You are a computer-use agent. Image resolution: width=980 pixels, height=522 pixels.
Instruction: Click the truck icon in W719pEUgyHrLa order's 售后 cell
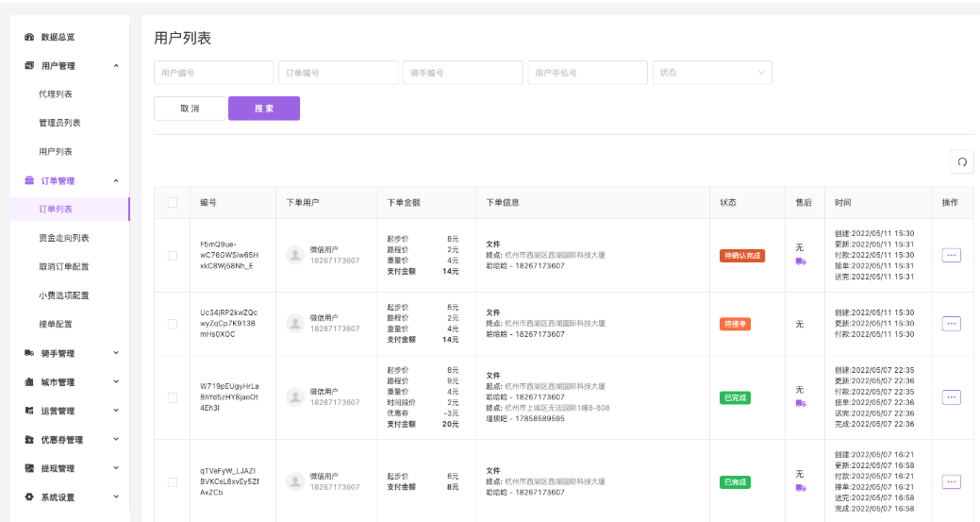[x=800, y=403]
